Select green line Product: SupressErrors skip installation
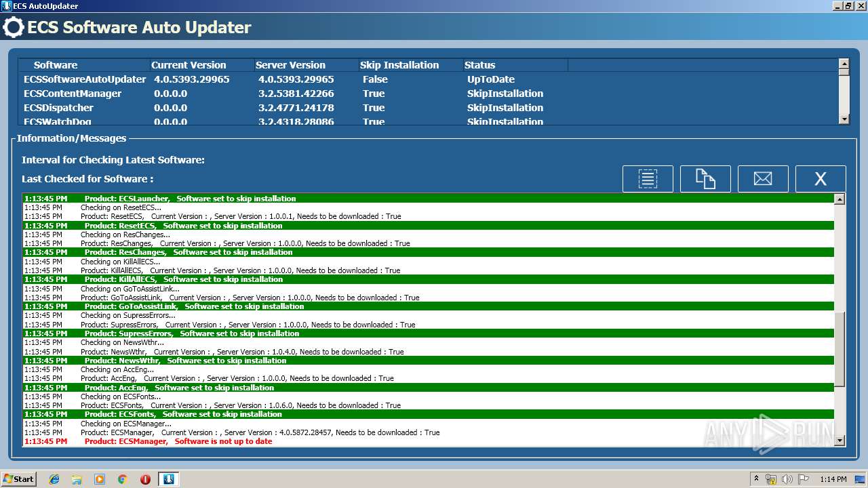Screen dimensions: 868x488 (429, 333)
